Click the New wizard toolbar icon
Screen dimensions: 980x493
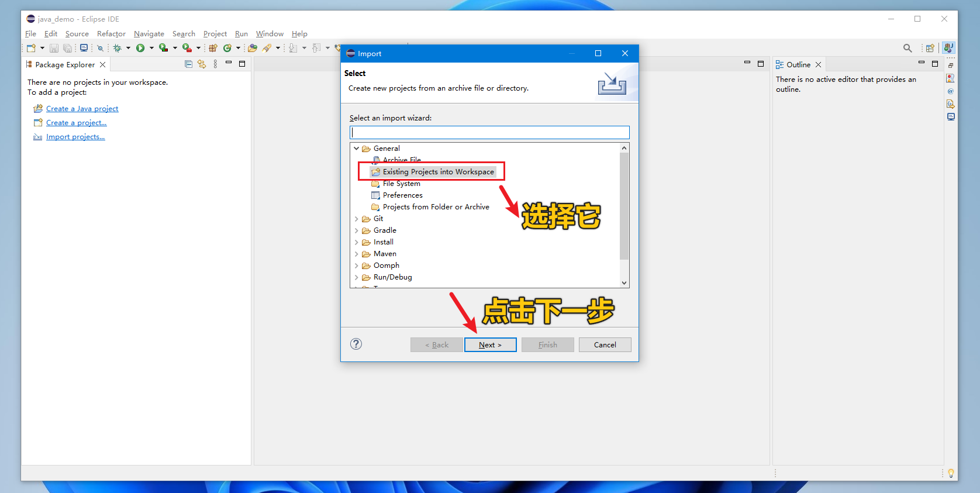coord(31,48)
